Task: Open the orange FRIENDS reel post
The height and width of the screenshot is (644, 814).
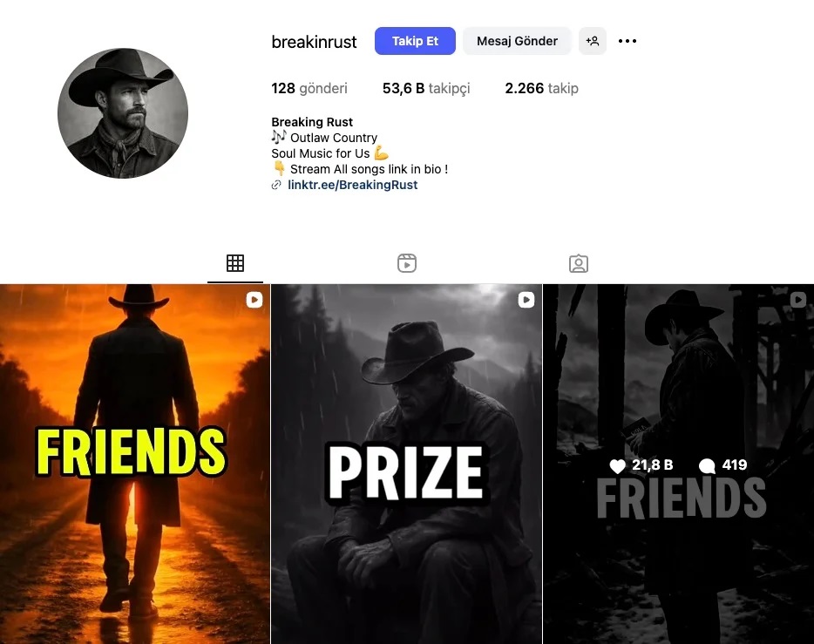Action: click(x=135, y=464)
